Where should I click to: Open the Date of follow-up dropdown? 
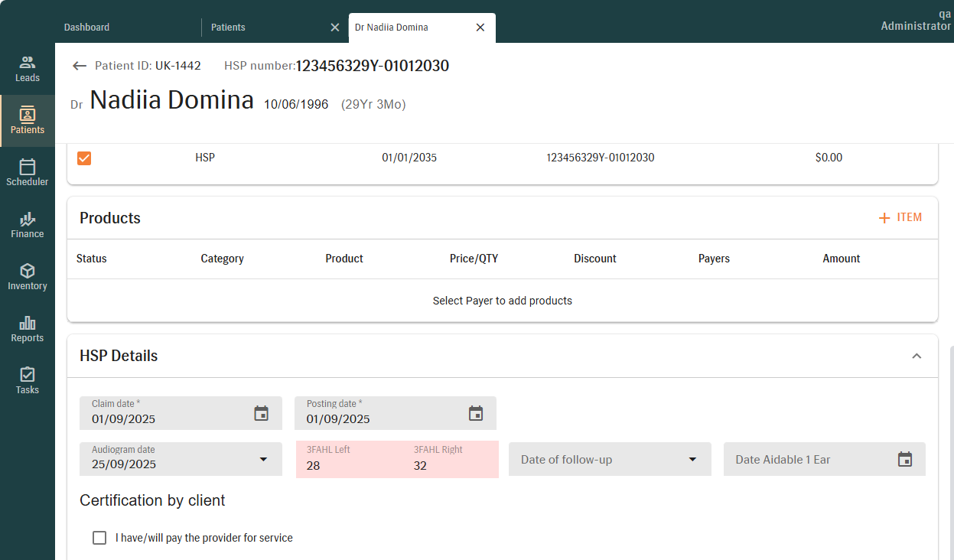point(692,459)
